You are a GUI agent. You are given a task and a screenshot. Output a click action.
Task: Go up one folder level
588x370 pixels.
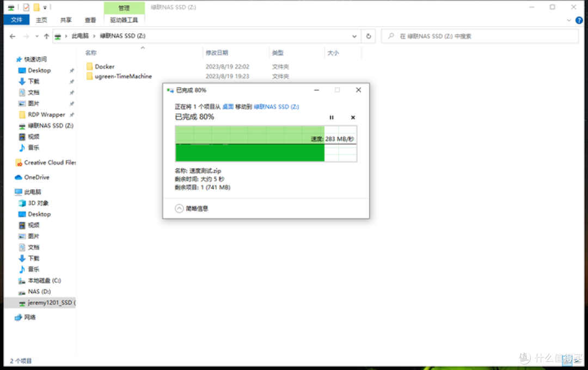pyautogui.click(x=46, y=36)
